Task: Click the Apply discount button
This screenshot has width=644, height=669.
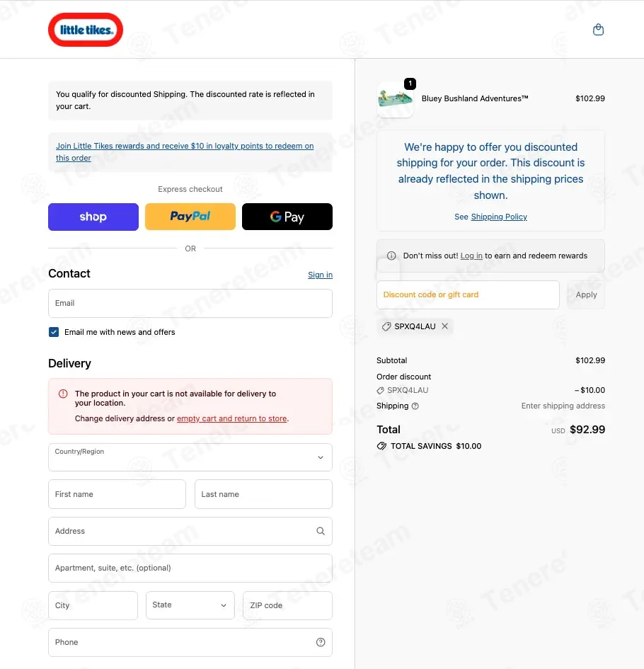Action: click(x=586, y=295)
